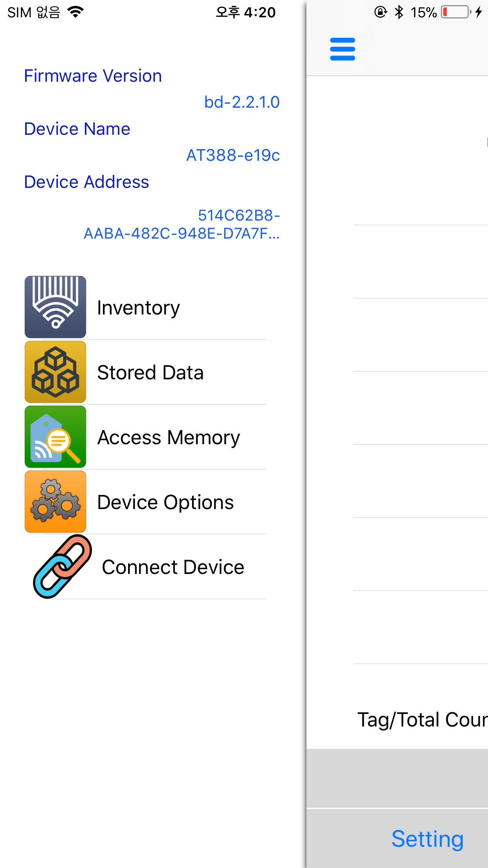Image resolution: width=488 pixels, height=868 pixels.
Task: Tap the Firmware Version label
Action: (x=93, y=76)
